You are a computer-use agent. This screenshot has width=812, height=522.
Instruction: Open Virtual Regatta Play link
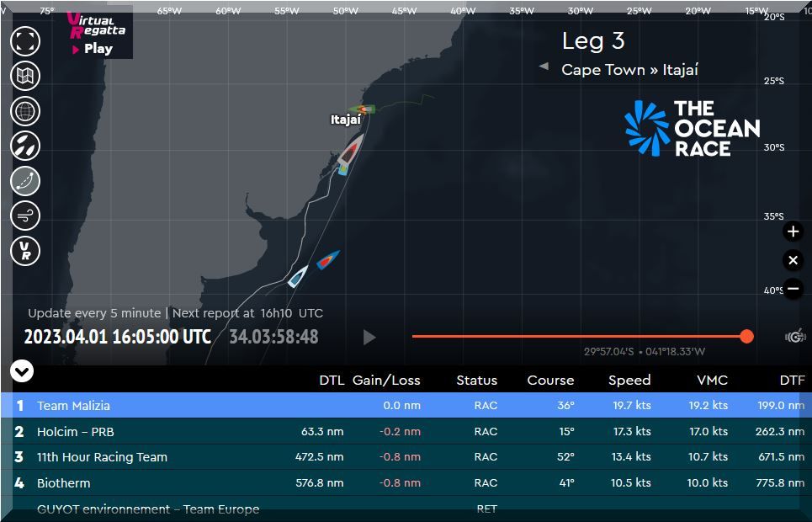click(x=98, y=35)
